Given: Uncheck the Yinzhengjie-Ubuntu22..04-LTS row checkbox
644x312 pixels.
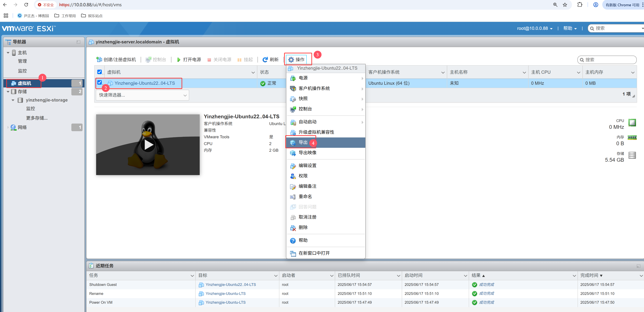Looking at the screenshot, I should coord(100,82).
